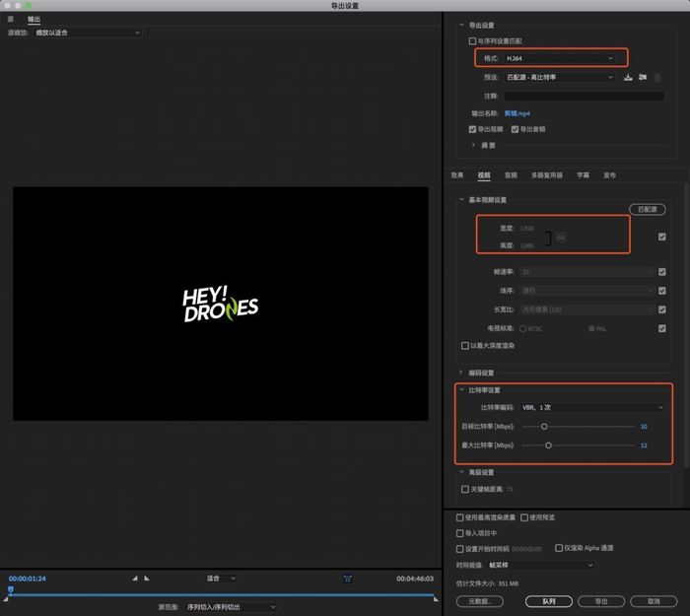
Task: Click the 最大比特率 slider handle
Action: 548,445
